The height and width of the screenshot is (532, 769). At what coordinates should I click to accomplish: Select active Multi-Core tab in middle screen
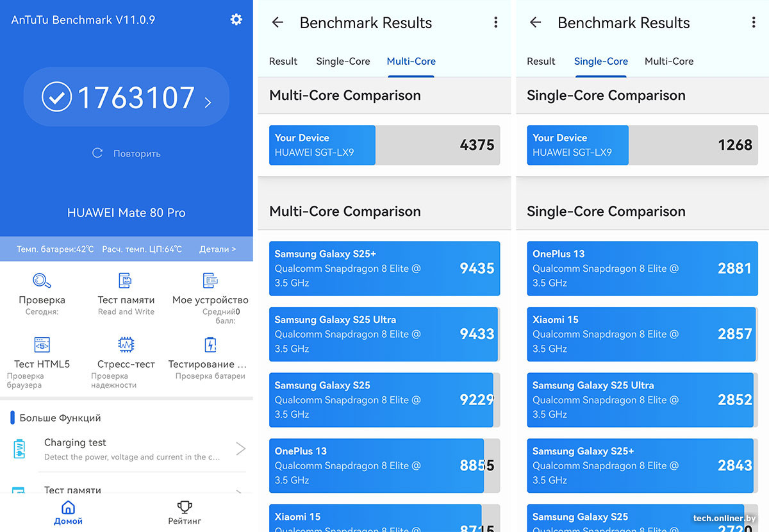coord(411,62)
